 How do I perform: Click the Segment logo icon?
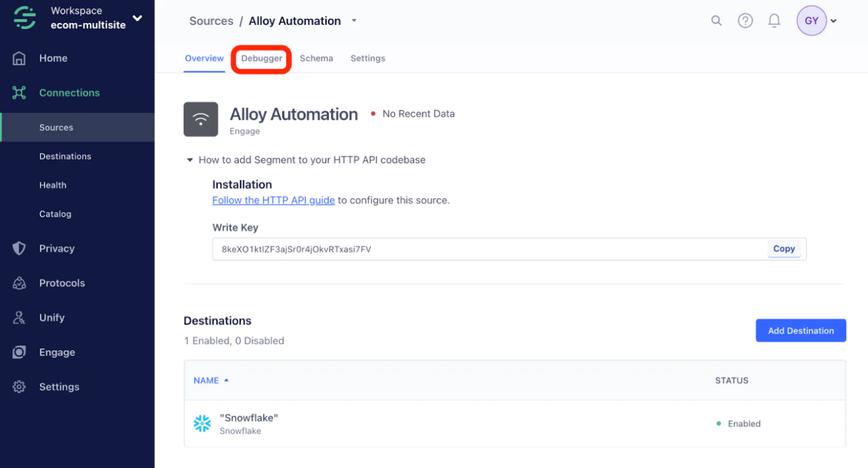(24, 18)
